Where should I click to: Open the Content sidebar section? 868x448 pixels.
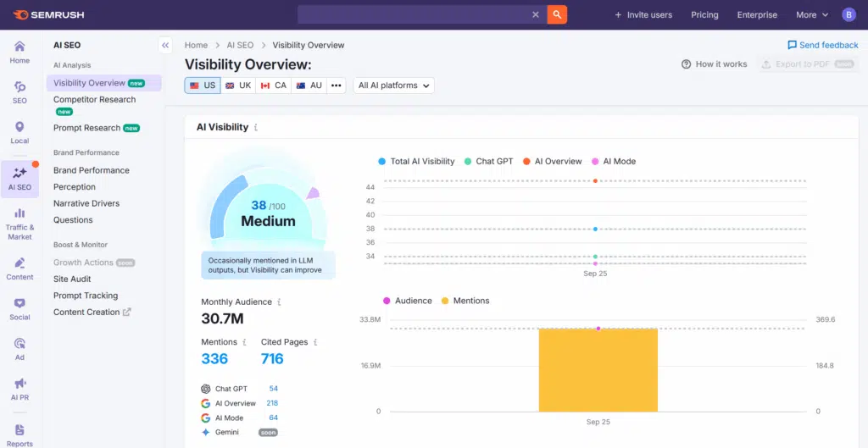point(19,268)
